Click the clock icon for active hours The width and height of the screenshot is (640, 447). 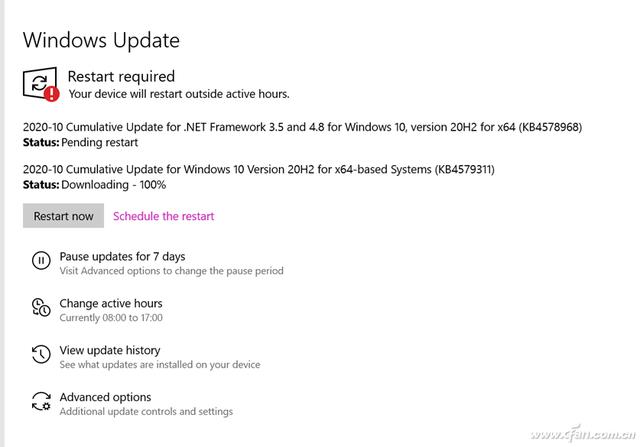pos(41,308)
